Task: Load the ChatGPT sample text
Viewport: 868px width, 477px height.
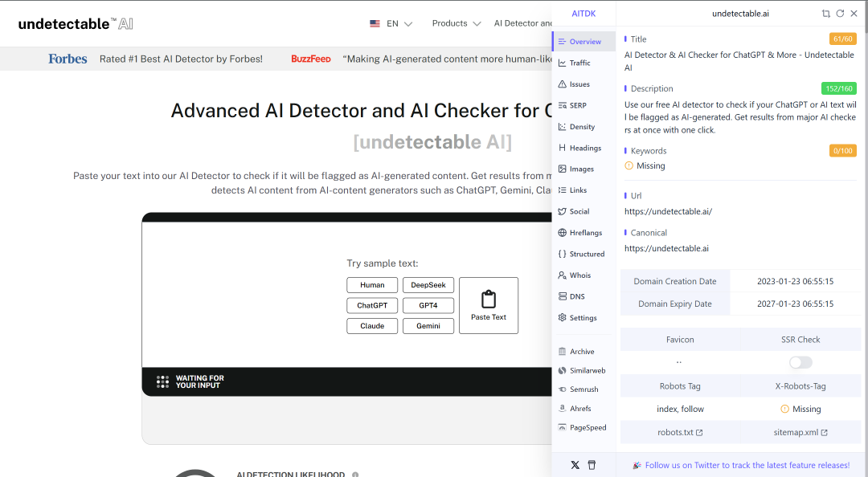Action: [372, 305]
